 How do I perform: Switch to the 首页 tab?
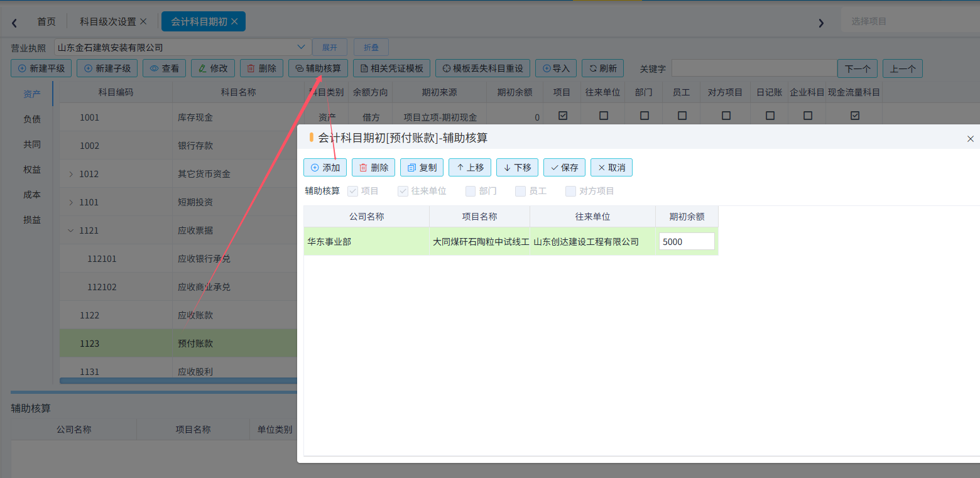tap(46, 21)
